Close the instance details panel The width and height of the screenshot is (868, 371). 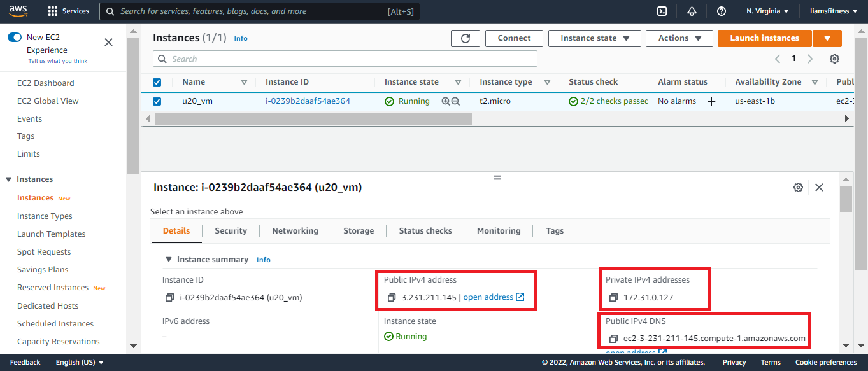[819, 187]
